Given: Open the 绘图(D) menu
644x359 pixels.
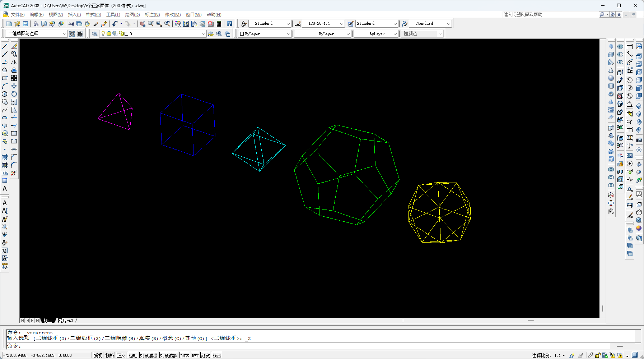Looking at the screenshot, I should pyautogui.click(x=132, y=15).
